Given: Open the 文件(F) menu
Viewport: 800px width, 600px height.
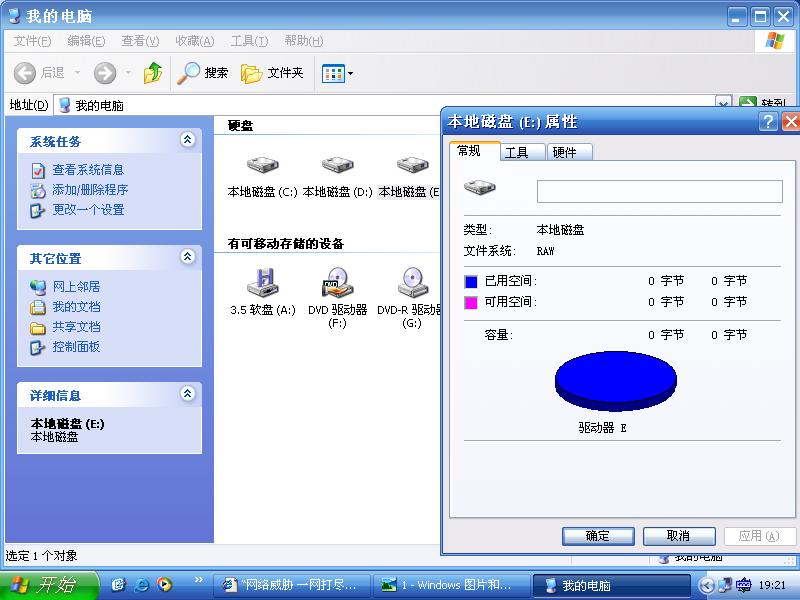Looking at the screenshot, I should click(x=32, y=41).
